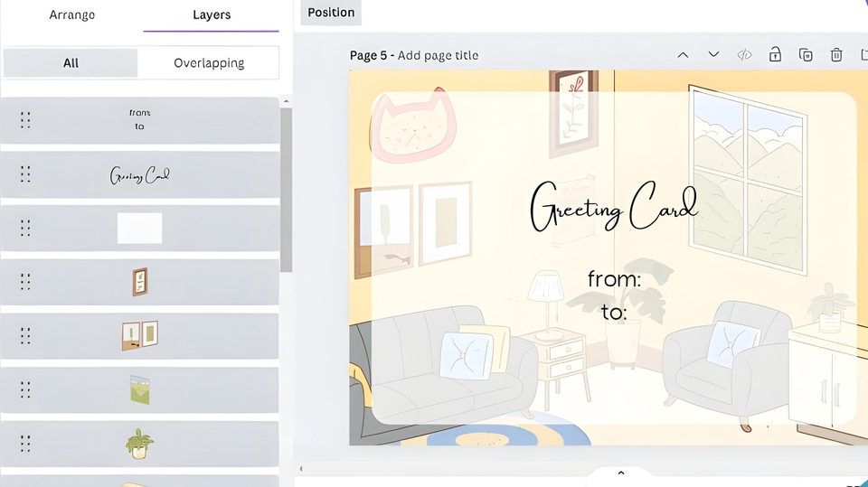Click the window illustration on canvas

click(x=748, y=180)
